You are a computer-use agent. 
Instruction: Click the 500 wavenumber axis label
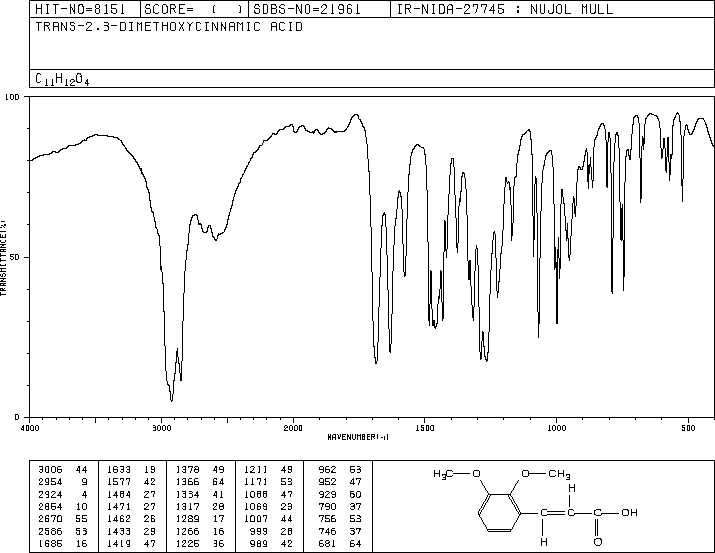[x=688, y=428]
